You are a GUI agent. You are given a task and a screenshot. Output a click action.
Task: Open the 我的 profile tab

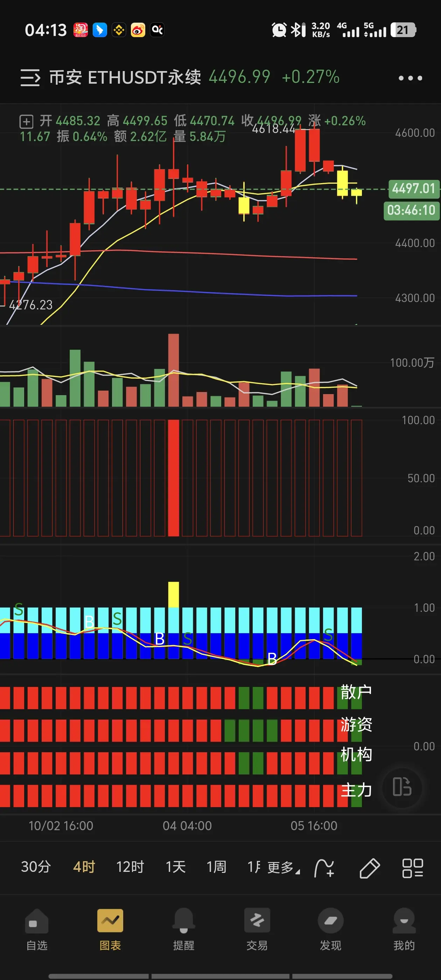click(x=404, y=929)
